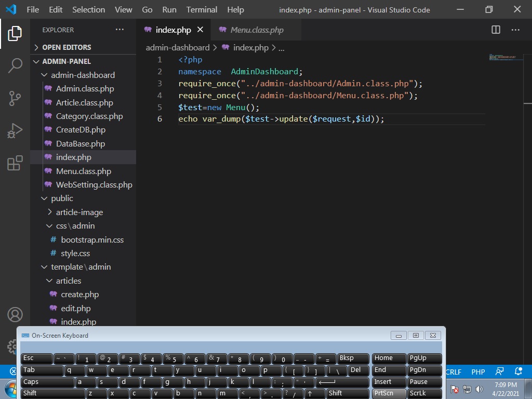Image resolution: width=532 pixels, height=399 pixels.
Task: Open the Source Control view
Action: (x=15, y=98)
